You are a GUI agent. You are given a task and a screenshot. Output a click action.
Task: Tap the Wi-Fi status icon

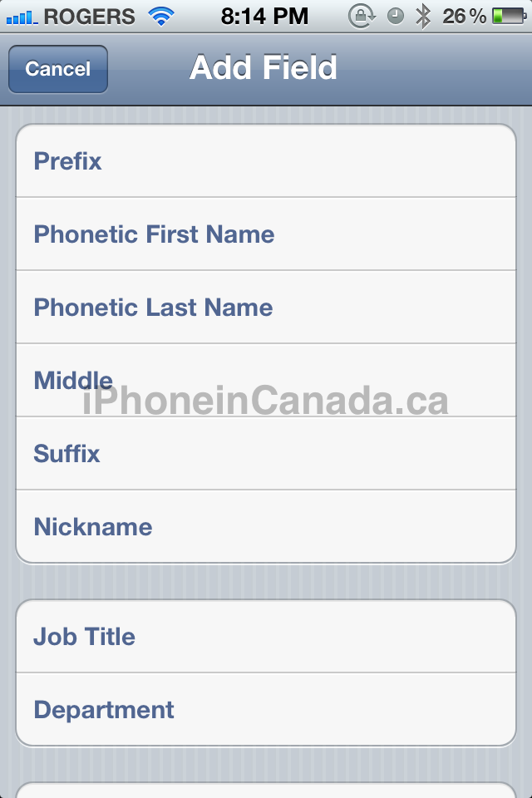[161, 17]
